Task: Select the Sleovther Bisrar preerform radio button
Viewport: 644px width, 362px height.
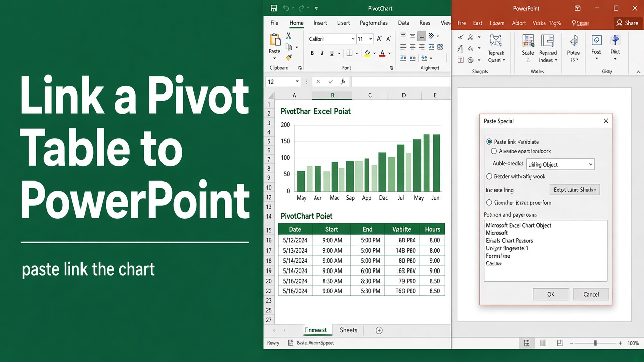Action: coord(489,203)
